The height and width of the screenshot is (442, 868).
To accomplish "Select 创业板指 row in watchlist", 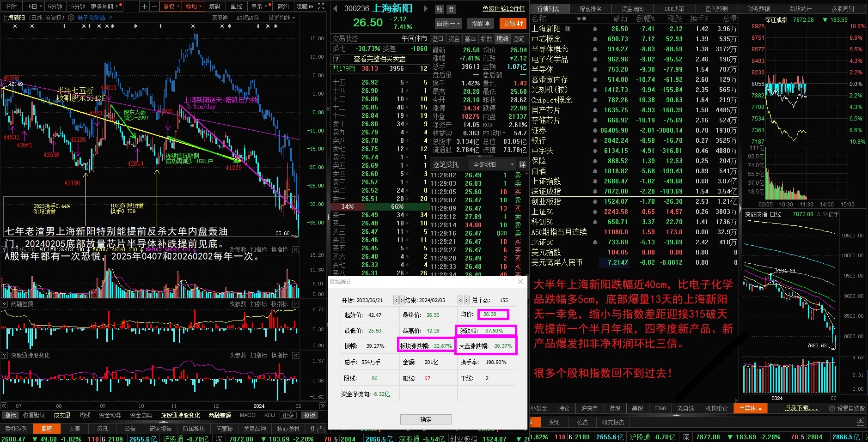I will coord(634,201).
